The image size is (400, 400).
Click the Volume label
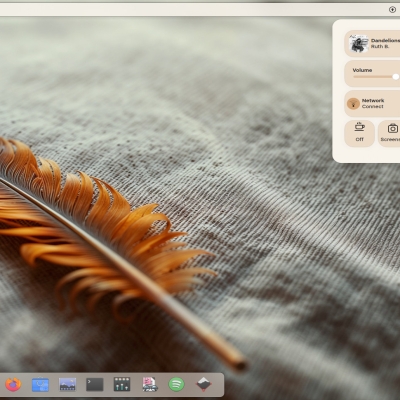point(362,70)
